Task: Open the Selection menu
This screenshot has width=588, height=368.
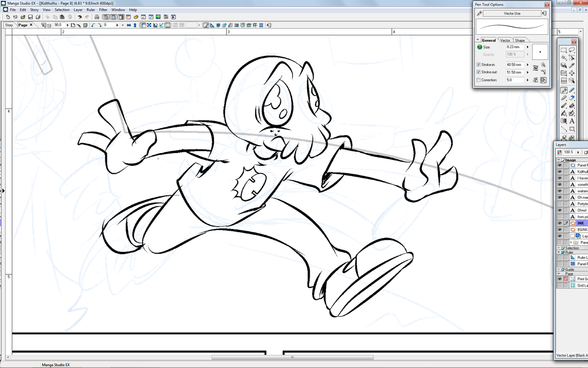Action: (62, 9)
